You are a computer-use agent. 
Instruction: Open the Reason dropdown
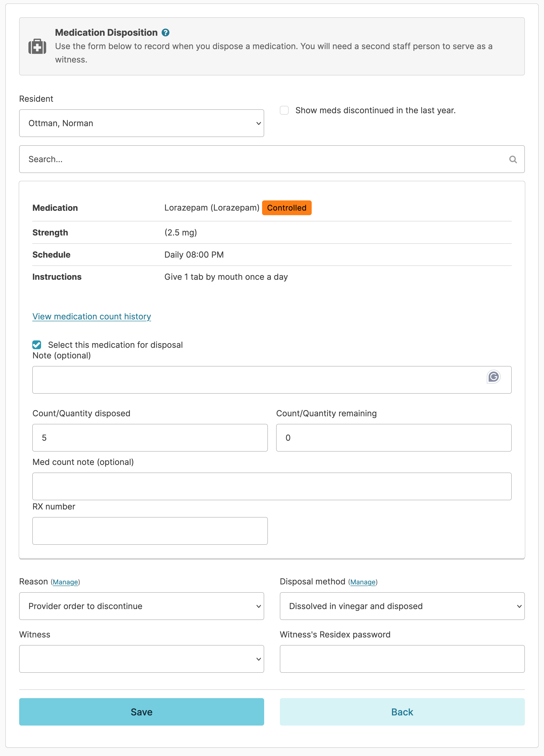[141, 606]
